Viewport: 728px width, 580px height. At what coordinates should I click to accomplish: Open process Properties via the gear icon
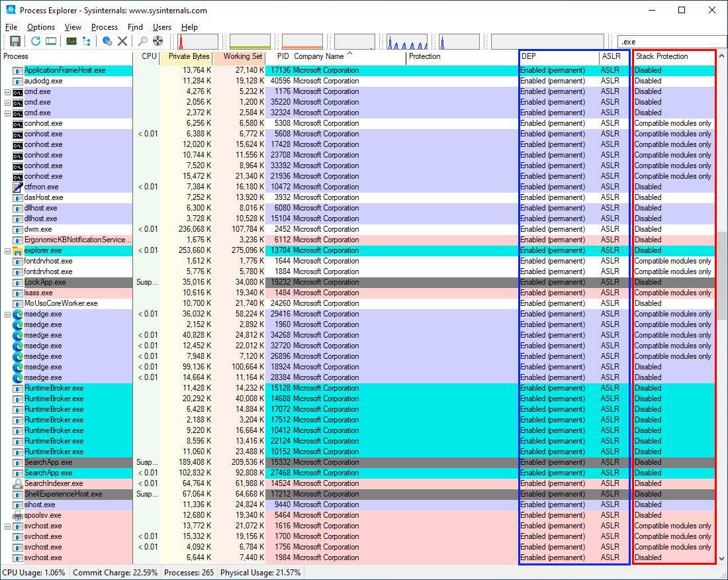coord(107,41)
